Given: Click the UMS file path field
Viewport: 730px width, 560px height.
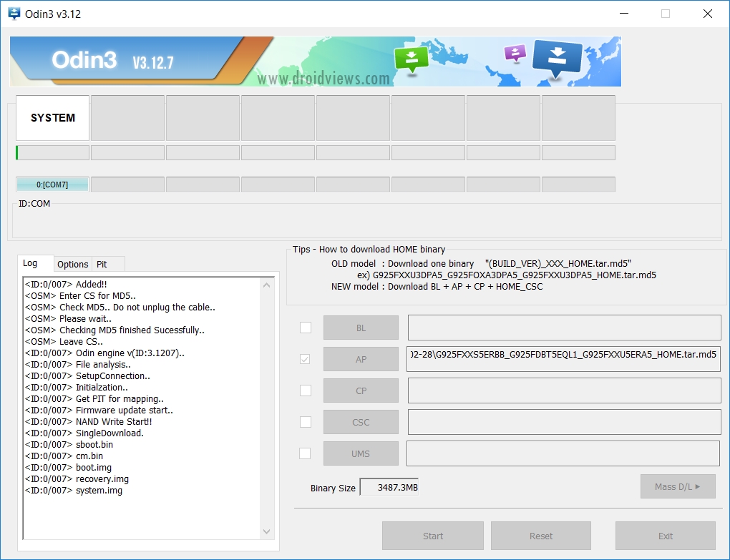Looking at the screenshot, I should (x=563, y=453).
